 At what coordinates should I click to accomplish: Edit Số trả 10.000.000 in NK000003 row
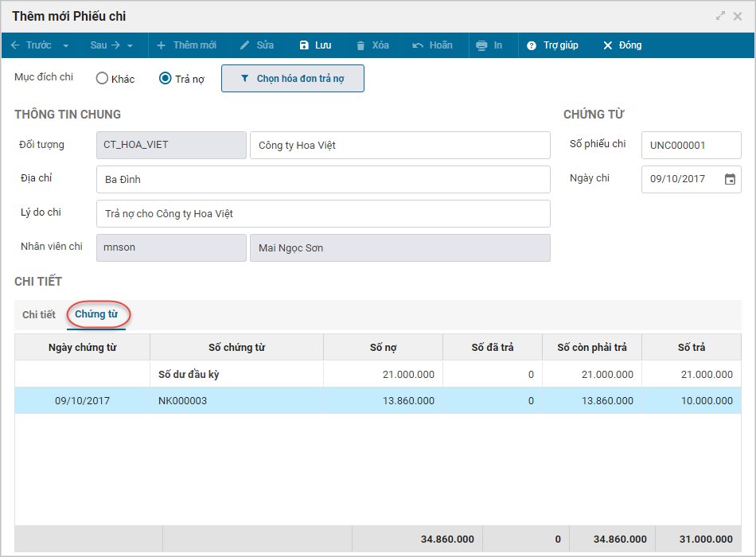click(692, 401)
